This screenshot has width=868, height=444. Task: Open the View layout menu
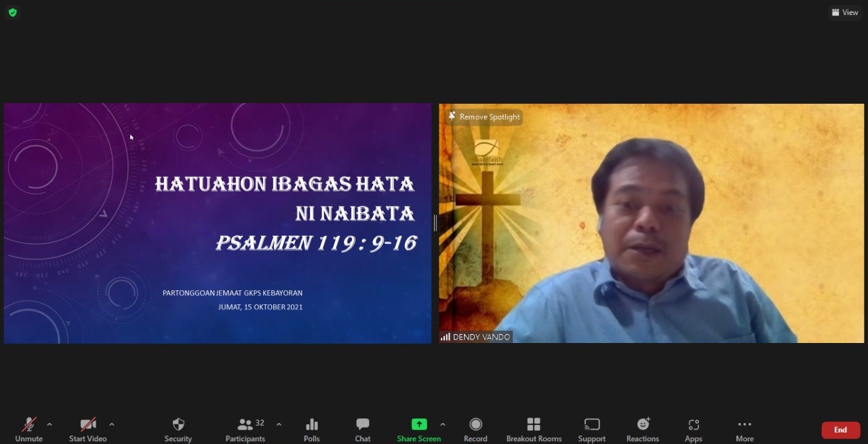click(845, 12)
